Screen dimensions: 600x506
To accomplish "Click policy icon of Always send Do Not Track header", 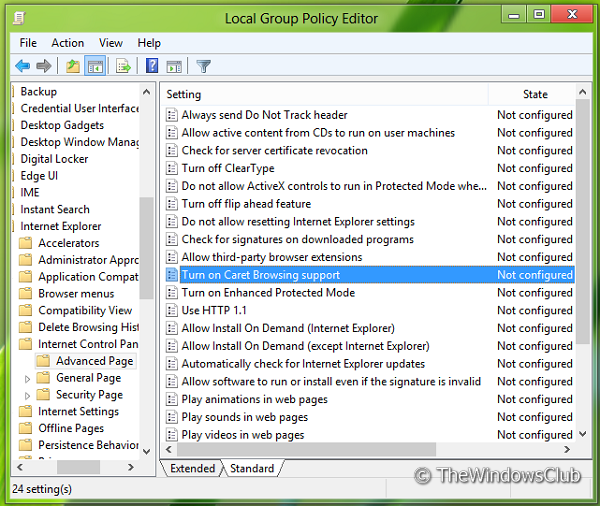I will tap(172, 115).
